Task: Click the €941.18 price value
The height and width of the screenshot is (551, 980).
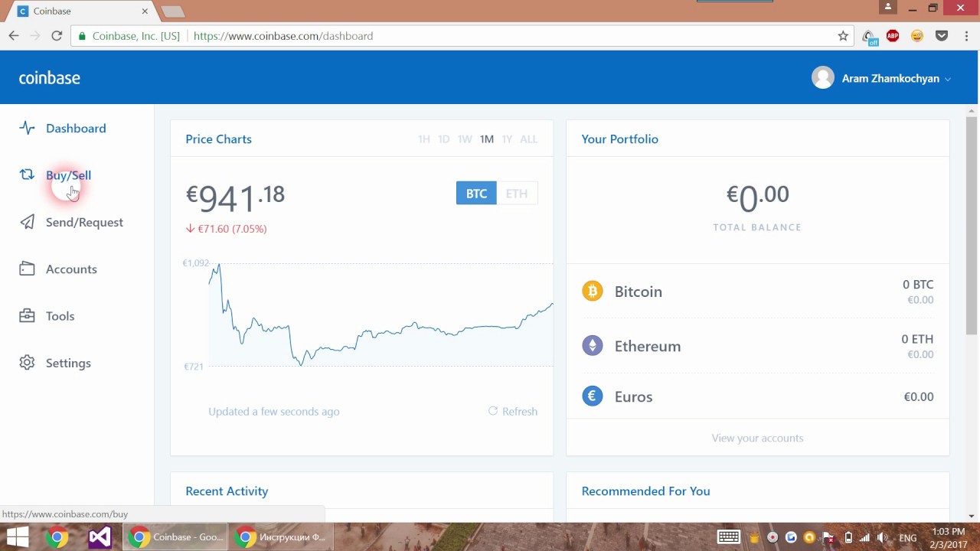Action: (x=235, y=197)
